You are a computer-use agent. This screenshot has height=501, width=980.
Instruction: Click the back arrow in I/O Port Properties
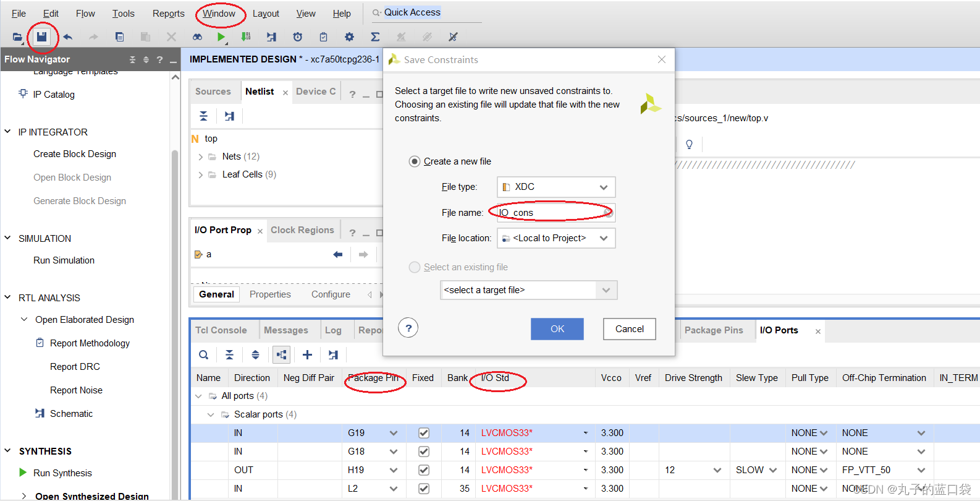click(337, 254)
